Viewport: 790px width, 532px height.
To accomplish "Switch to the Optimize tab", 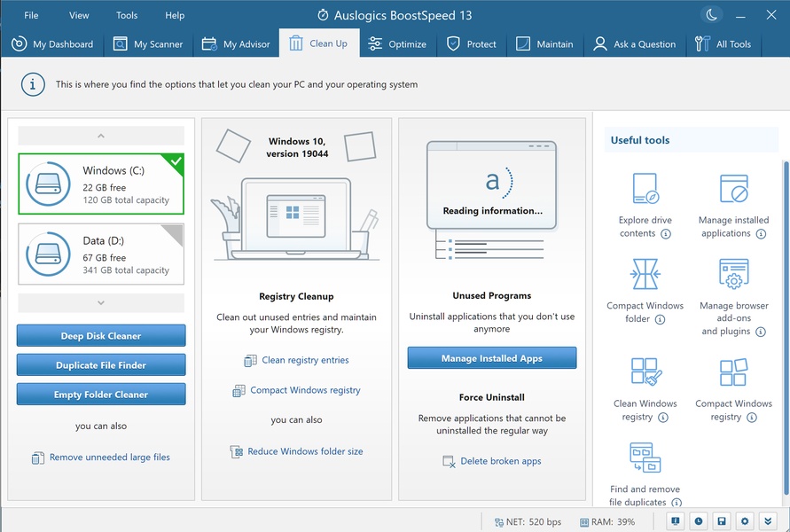I will click(397, 43).
